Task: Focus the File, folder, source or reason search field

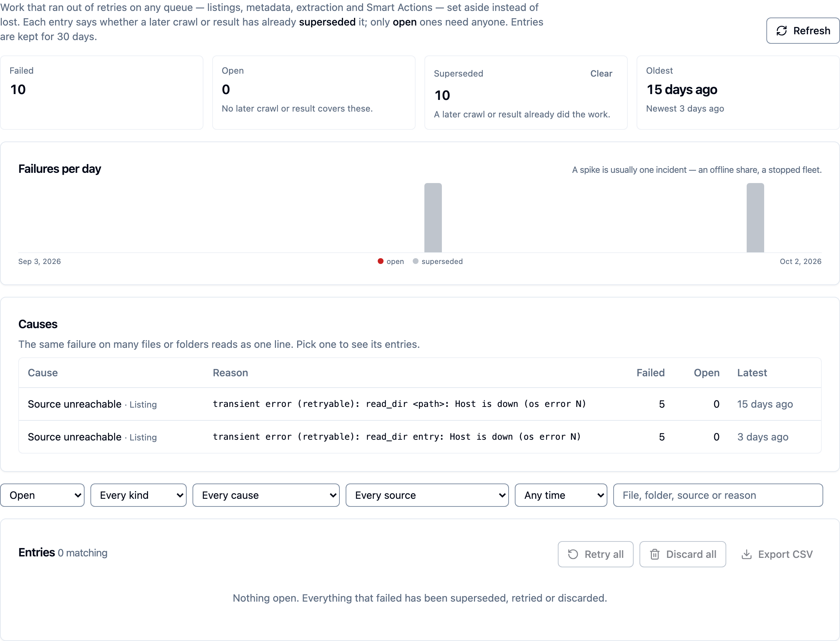Action: point(718,495)
